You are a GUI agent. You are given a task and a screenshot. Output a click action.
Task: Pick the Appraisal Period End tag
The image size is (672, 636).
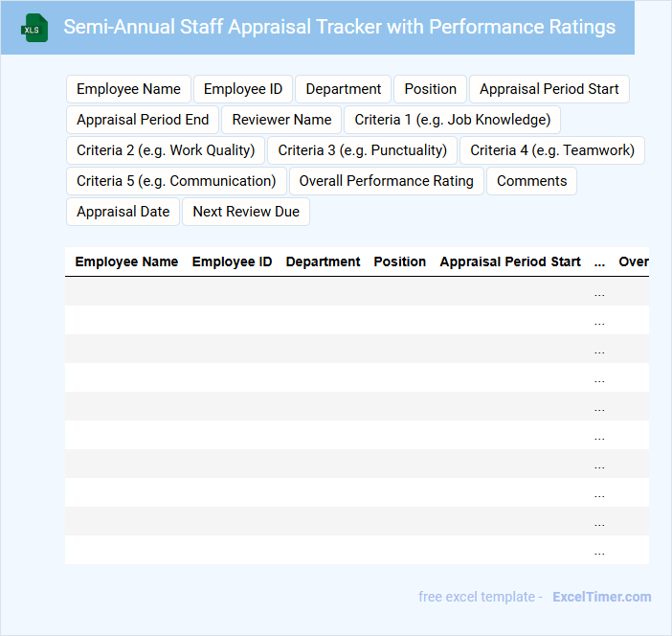[143, 120]
